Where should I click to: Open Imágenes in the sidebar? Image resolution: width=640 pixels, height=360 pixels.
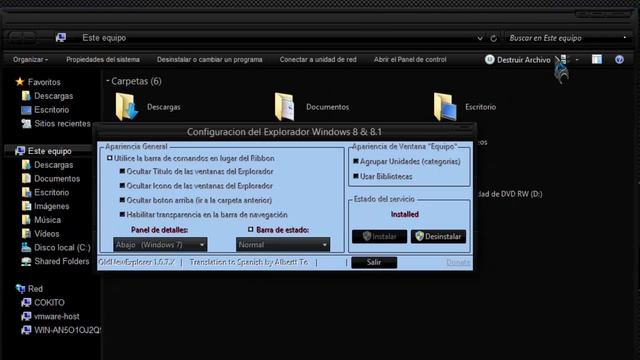45,206
